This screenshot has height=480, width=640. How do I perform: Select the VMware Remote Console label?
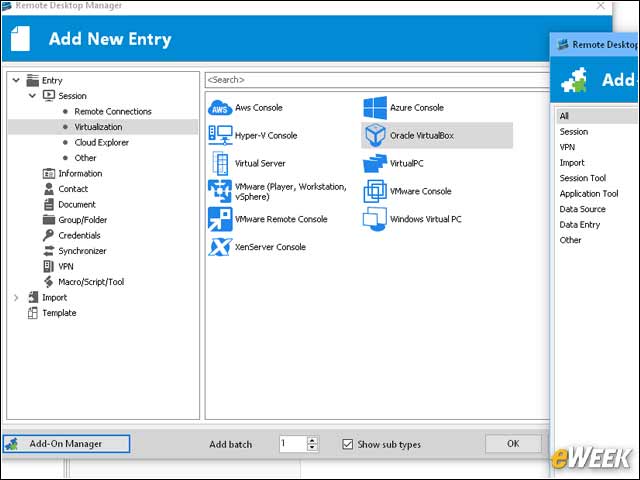(281, 219)
